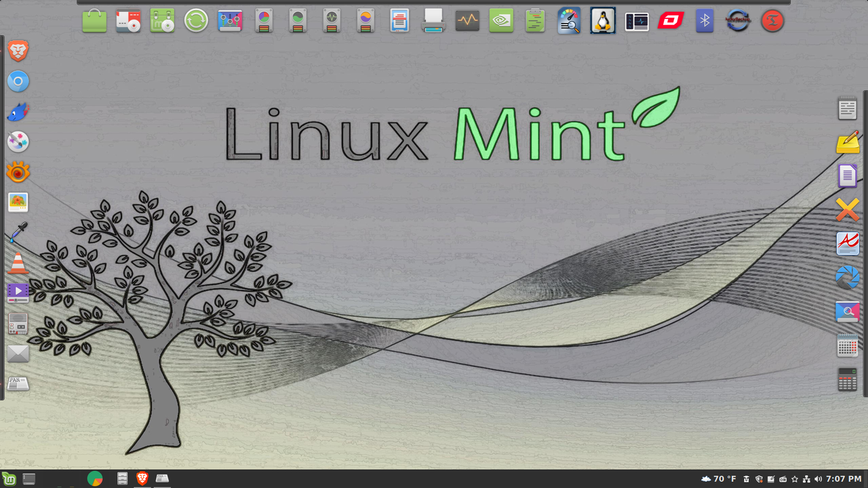The width and height of the screenshot is (868, 488).
Task: Open the green shopping bag Software Manager
Action: tap(94, 21)
